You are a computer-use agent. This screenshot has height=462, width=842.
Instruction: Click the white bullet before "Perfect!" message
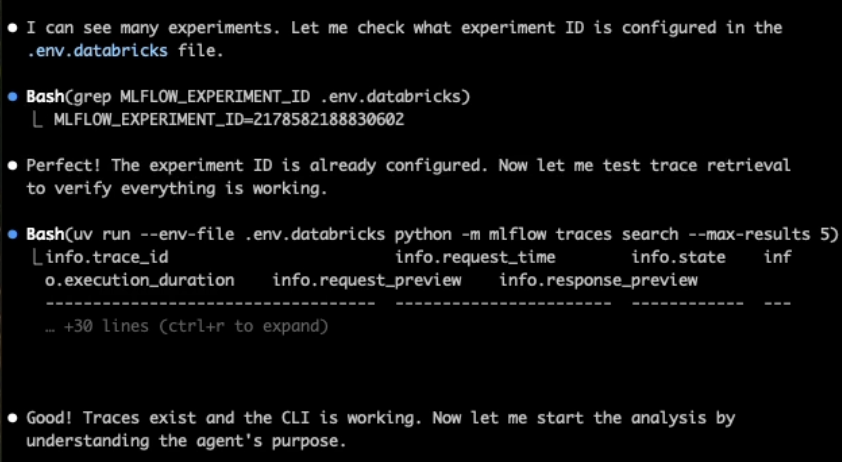point(12,165)
